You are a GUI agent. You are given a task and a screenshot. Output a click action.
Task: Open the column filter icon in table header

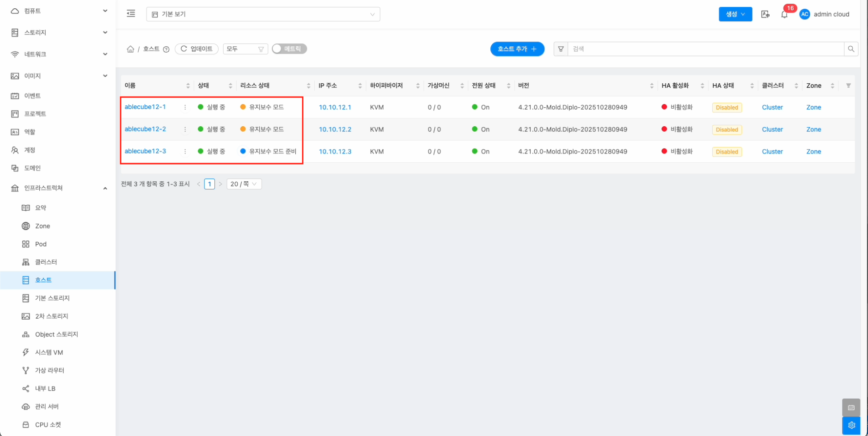coord(848,86)
